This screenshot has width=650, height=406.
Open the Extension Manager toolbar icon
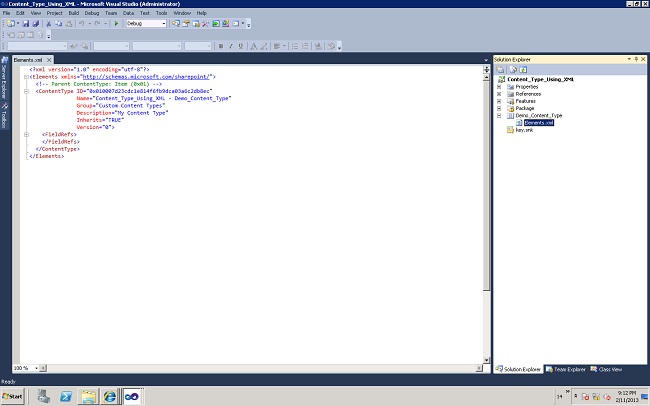coord(226,24)
